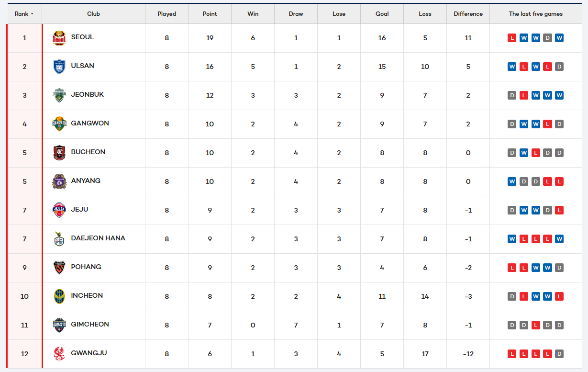Click the Incheon club crest
The image size is (588, 372).
[x=59, y=296]
